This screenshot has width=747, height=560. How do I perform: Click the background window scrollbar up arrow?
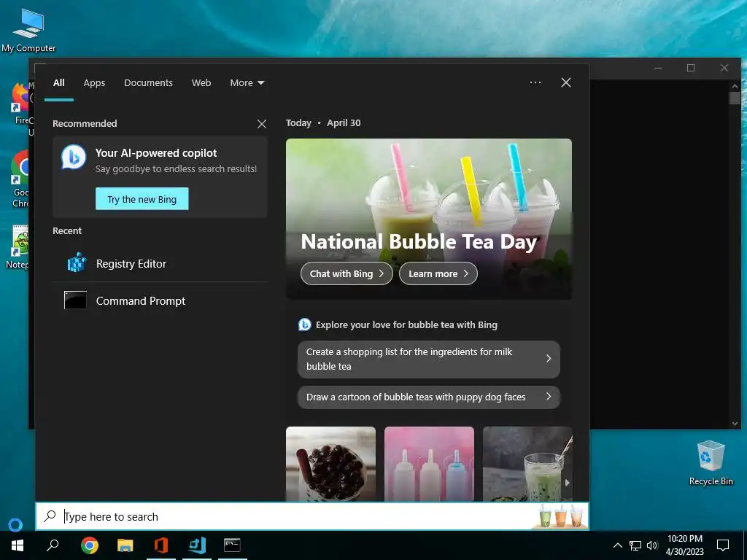735,86
